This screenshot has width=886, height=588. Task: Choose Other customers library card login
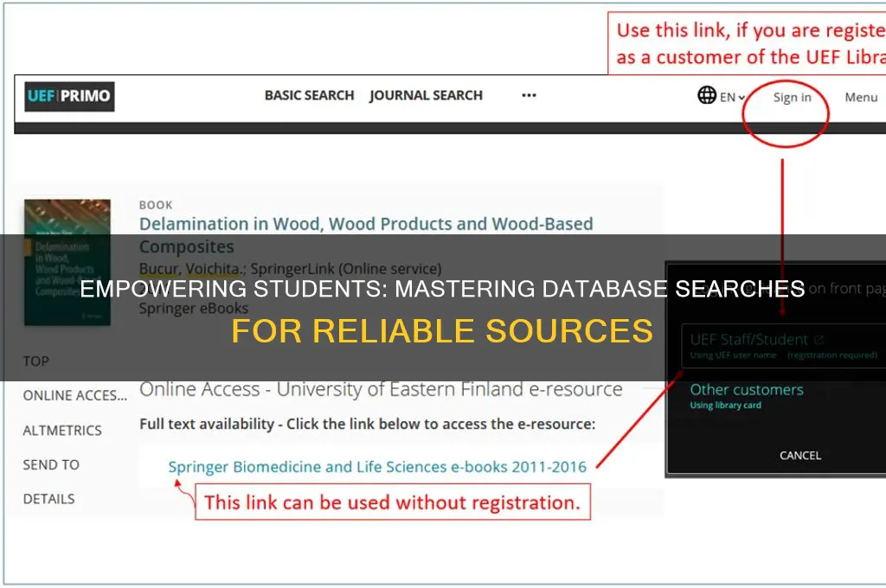click(747, 396)
